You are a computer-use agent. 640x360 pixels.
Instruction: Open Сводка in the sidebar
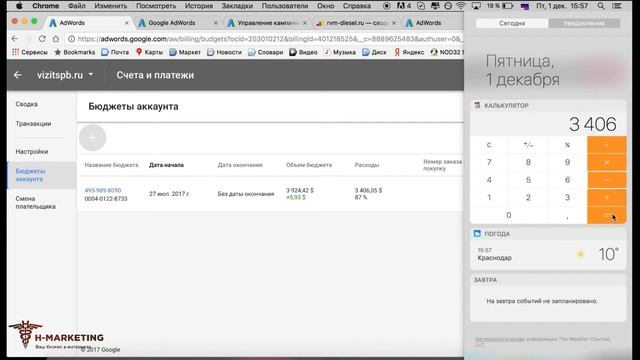coord(27,104)
